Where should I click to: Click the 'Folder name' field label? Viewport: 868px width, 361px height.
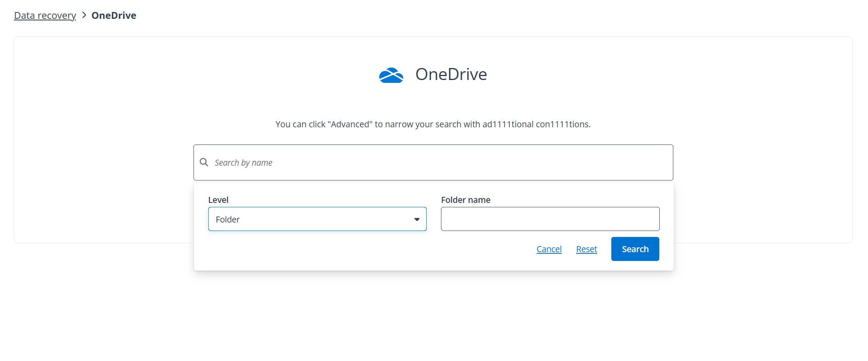(x=465, y=200)
